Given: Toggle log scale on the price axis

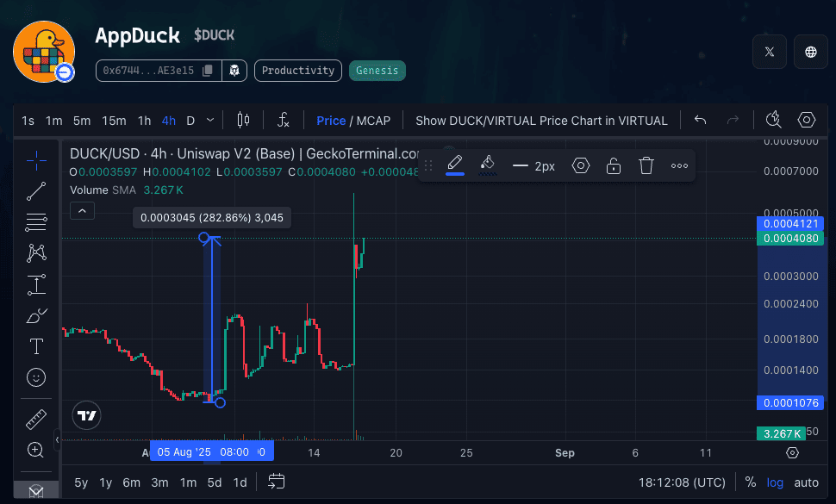Looking at the screenshot, I should tap(775, 482).
